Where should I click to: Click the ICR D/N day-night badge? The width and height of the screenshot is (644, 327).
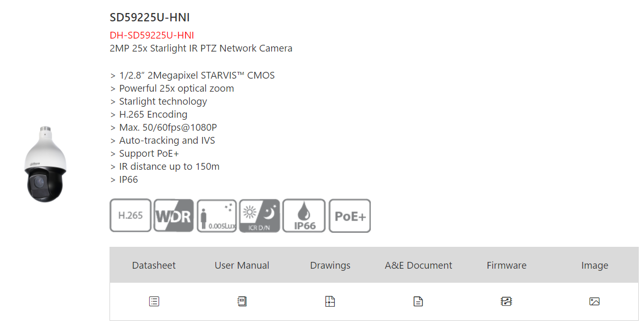[x=260, y=216]
